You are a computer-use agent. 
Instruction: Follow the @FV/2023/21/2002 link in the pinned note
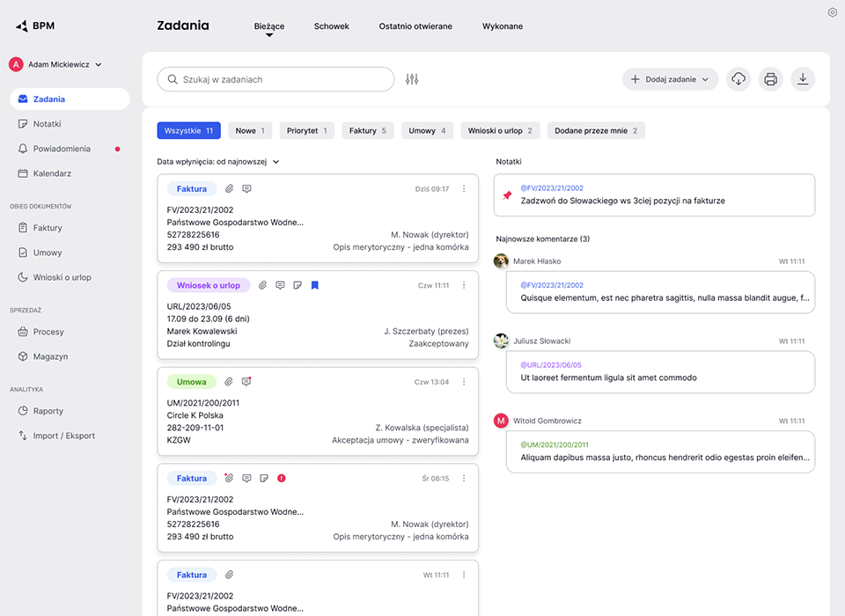(552, 188)
